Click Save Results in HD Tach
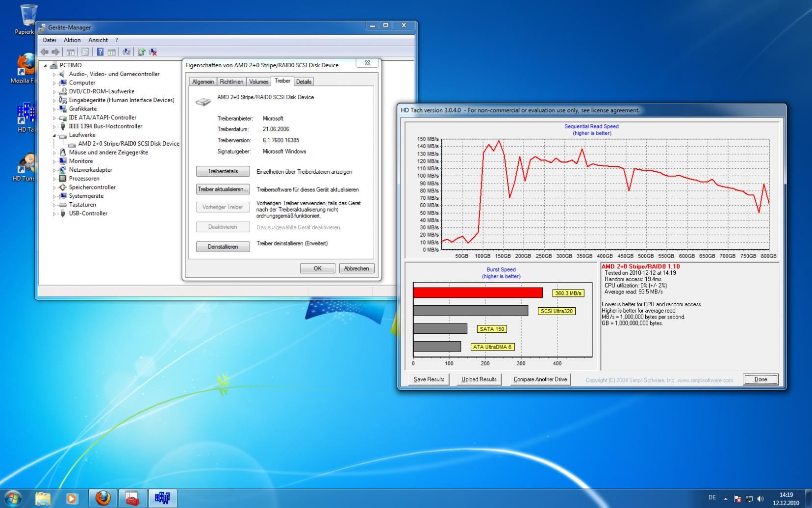Image resolution: width=812 pixels, height=508 pixels. pos(429,379)
